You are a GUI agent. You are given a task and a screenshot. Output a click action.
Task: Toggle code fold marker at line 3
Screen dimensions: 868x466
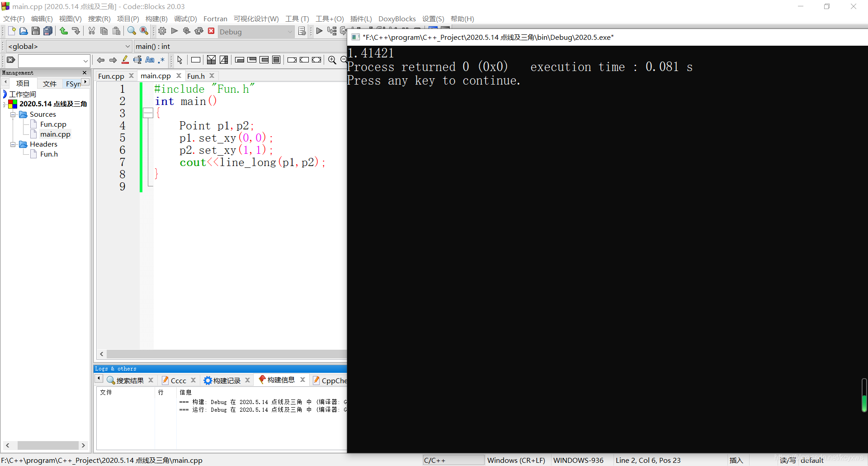(x=148, y=113)
